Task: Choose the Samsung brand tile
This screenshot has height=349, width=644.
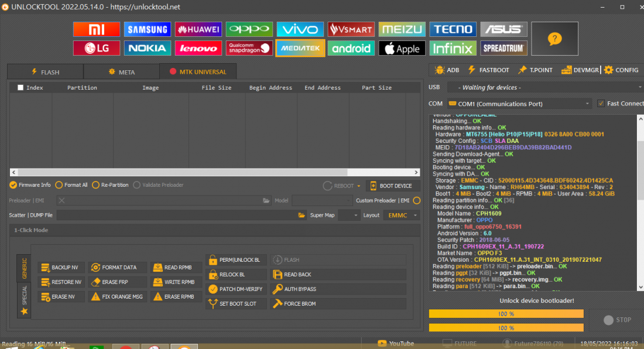Action: pyautogui.click(x=148, y=29)
